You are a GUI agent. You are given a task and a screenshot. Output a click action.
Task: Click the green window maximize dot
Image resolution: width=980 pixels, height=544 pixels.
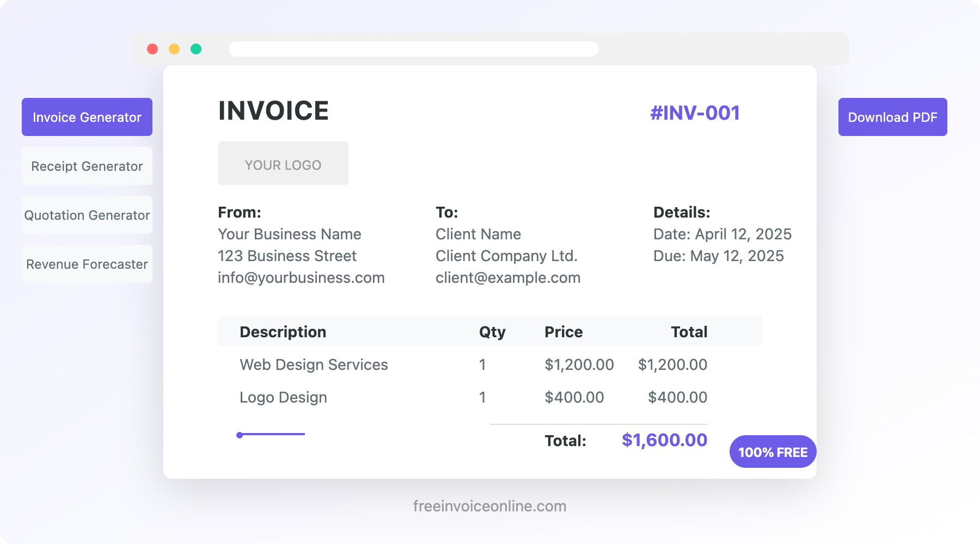(196, 49)
